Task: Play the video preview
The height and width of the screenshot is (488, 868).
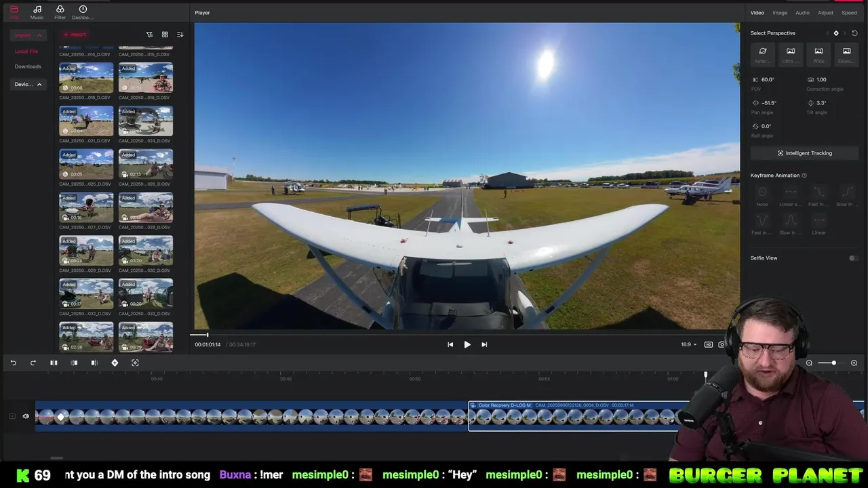Action: [x=467, y=344]
